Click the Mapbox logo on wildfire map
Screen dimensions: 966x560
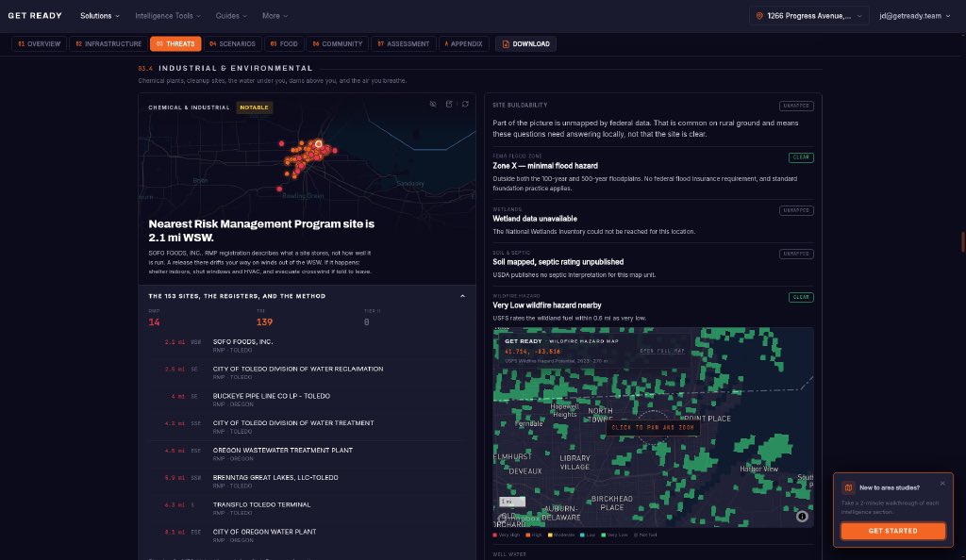point(518,519)
